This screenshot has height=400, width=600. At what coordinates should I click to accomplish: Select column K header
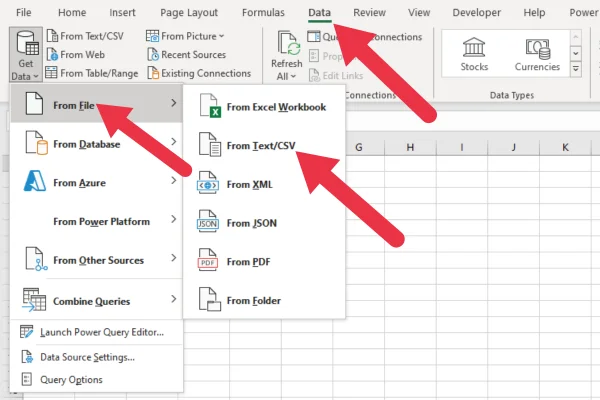click(x=565, y=147)
